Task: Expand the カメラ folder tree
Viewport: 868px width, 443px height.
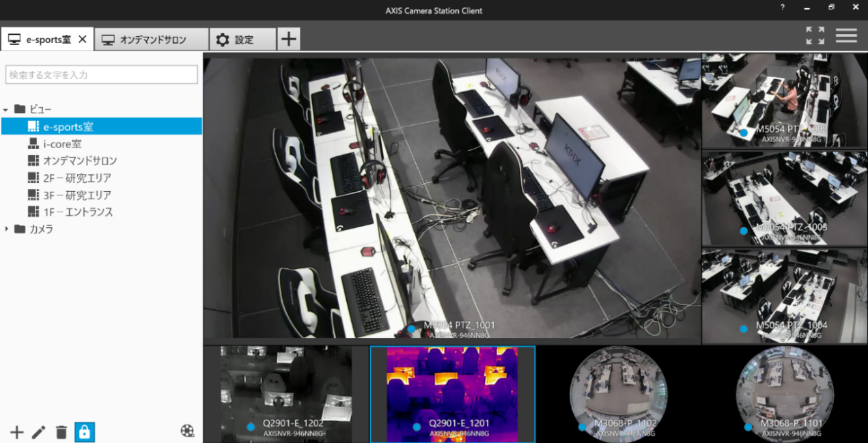Action: [x=6, y=229]
